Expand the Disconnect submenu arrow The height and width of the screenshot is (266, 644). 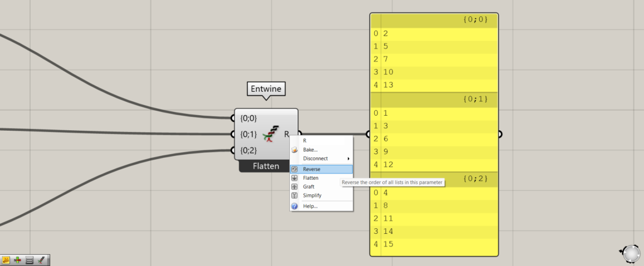(x=348, y=158)
